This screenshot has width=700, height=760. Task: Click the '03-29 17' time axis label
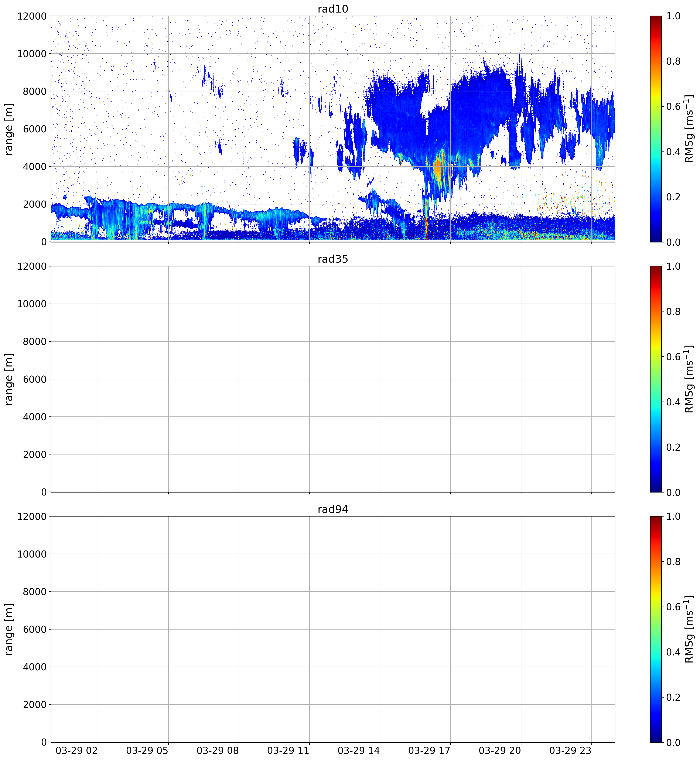click(429, 750)
